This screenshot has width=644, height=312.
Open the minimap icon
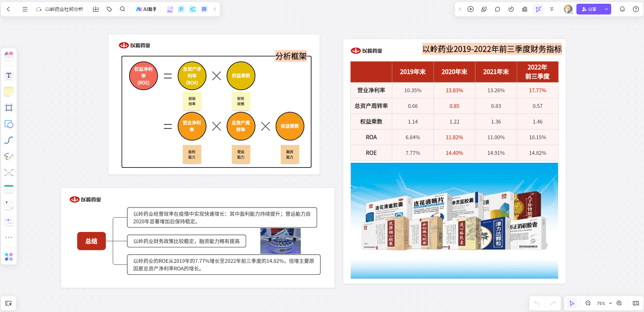(636, 303)
